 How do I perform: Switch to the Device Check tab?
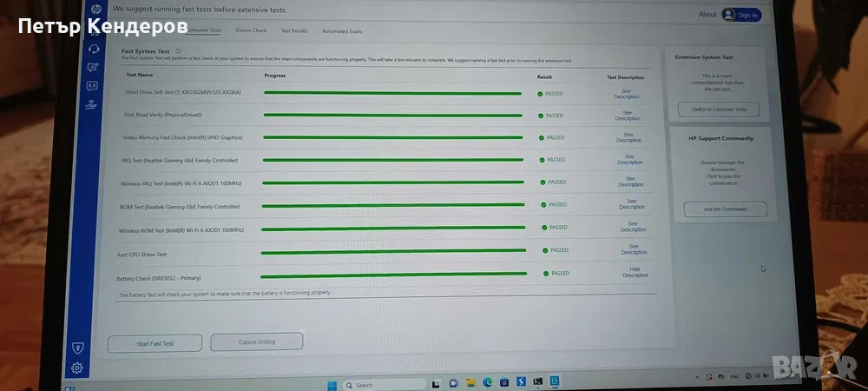click(251, 30)
